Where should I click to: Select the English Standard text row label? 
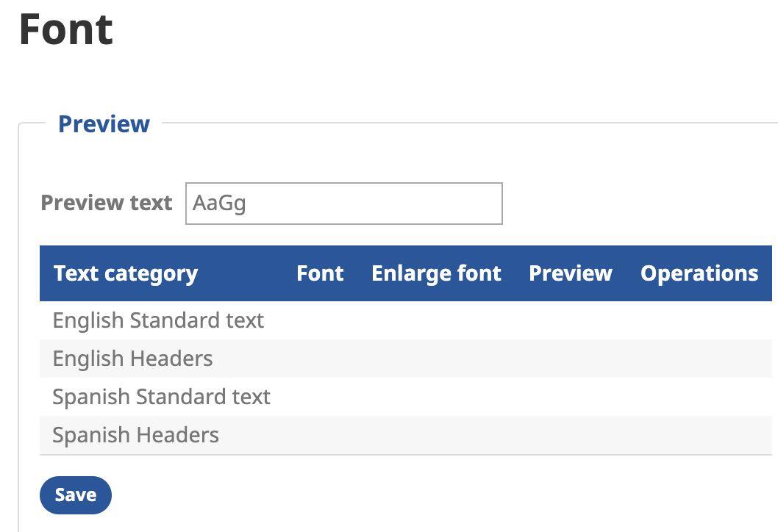[158, 320]
